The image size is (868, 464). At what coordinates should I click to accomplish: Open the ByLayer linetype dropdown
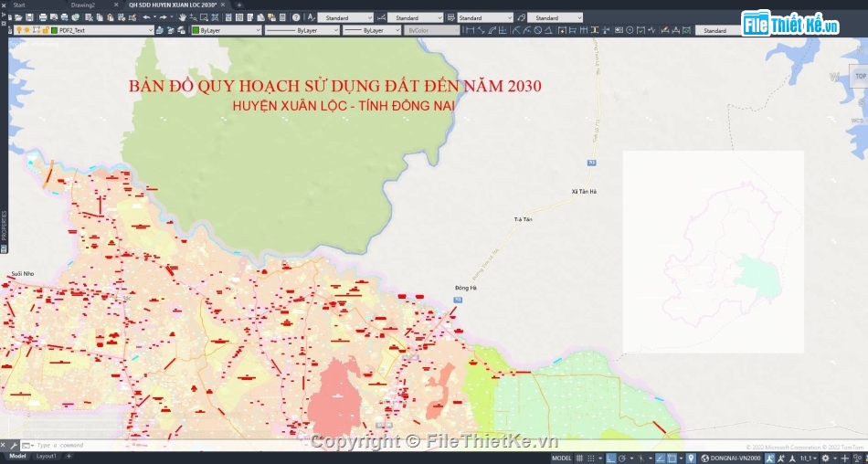pos(335,30)
